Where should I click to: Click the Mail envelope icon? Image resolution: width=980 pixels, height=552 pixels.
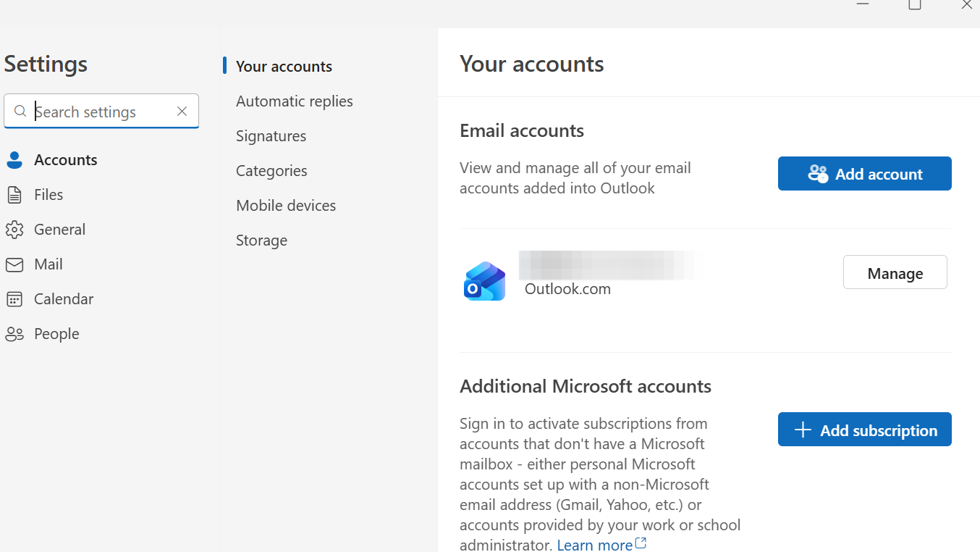pos(14,264)
